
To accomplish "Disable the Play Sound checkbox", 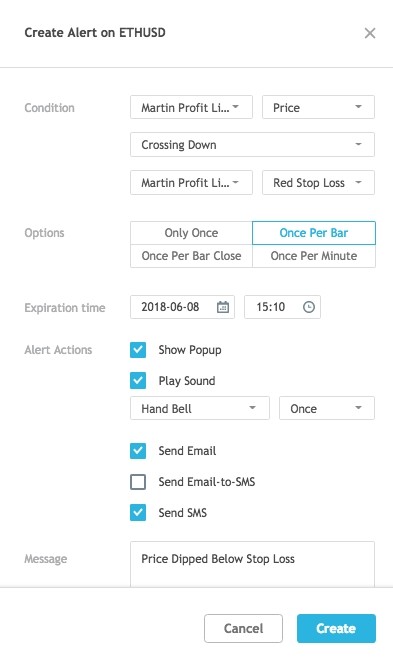I will tap(138, 380).
